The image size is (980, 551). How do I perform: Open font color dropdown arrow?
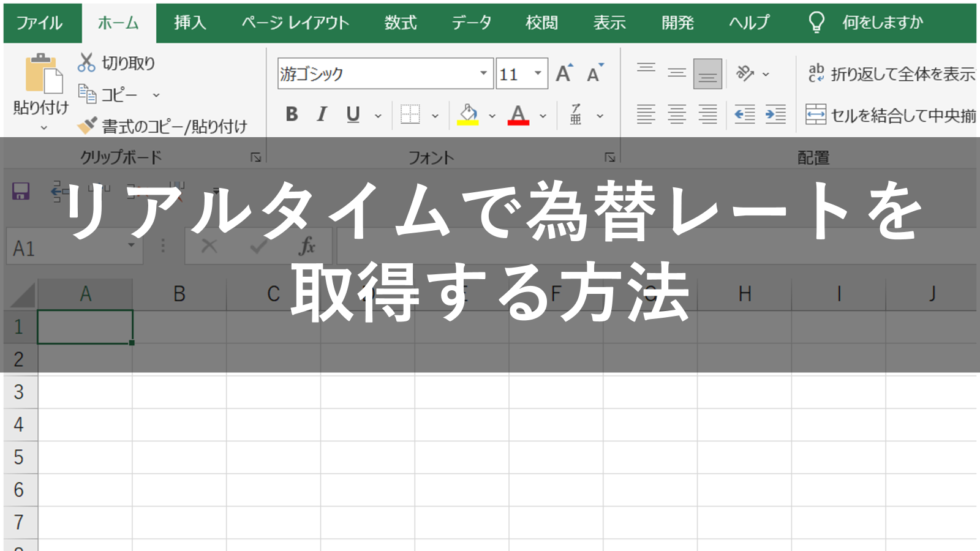click(543, 116)
